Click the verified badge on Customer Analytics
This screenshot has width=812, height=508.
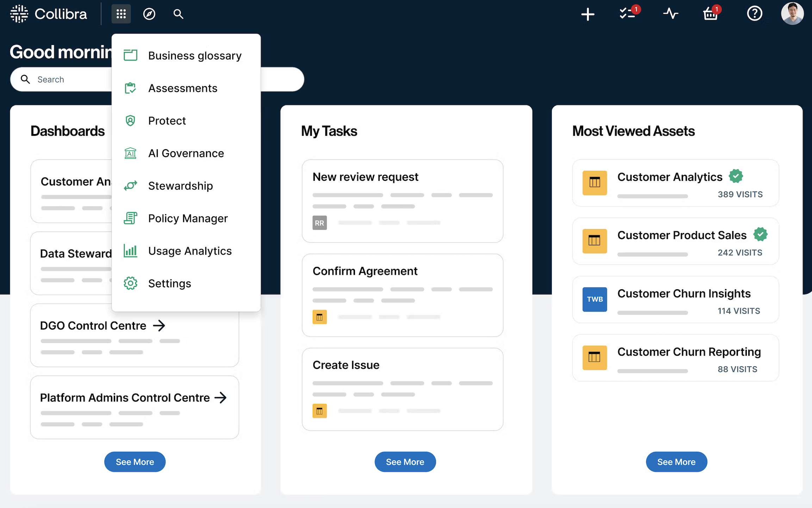click(x=736, y=176)
